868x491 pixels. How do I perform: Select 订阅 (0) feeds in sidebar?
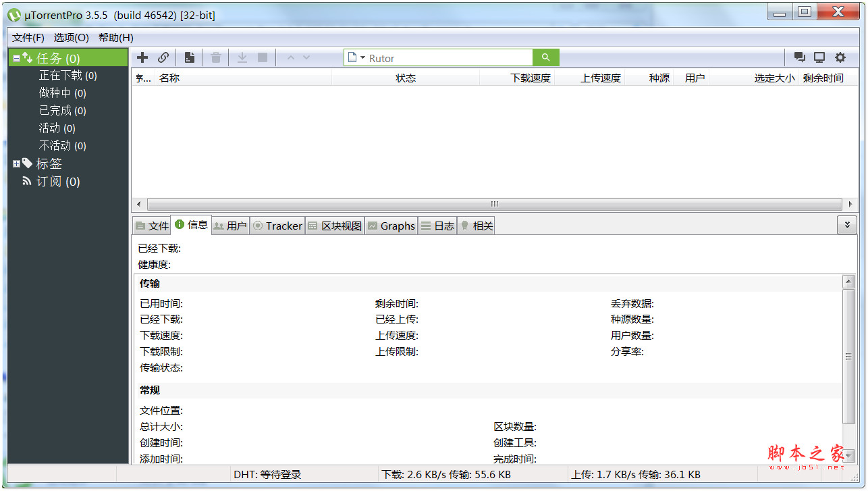pos(58,181)
